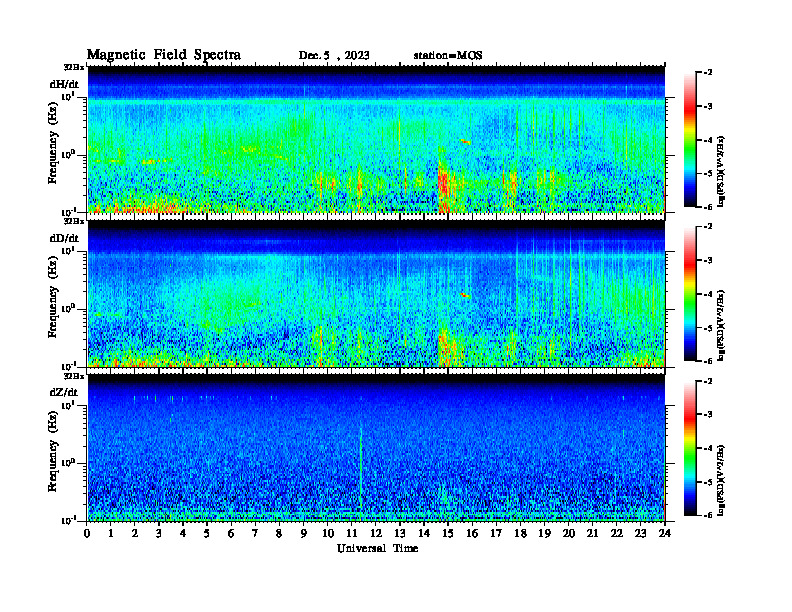This screenshot has height=612, width=792.
Task: Click hour tick label 21 on time axis
Action: 593,534
